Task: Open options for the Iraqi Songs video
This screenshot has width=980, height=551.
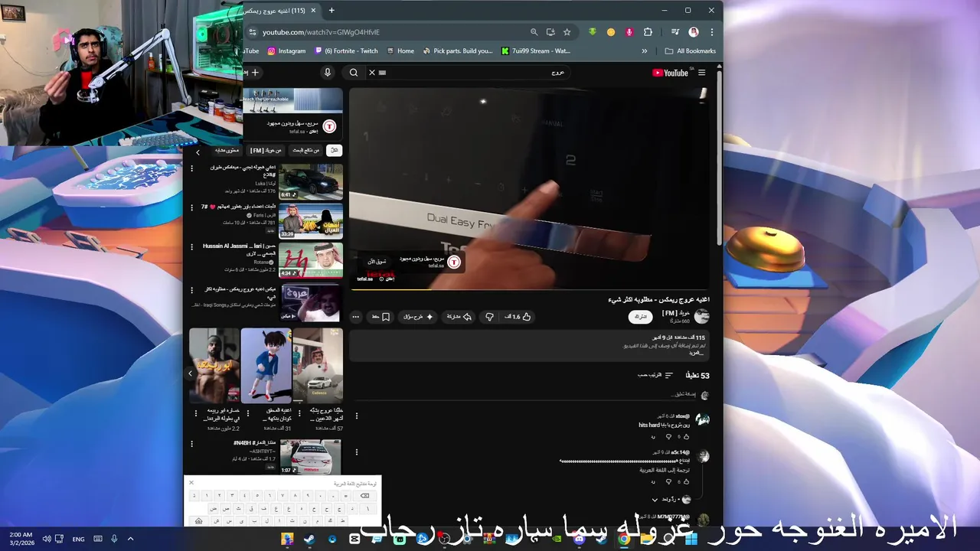Action: (x=192, y=289)
